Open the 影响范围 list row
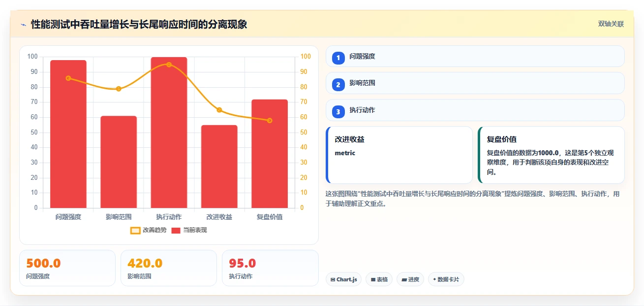The width and height of the screenshot is (644, 306). (x=475, y=83)
